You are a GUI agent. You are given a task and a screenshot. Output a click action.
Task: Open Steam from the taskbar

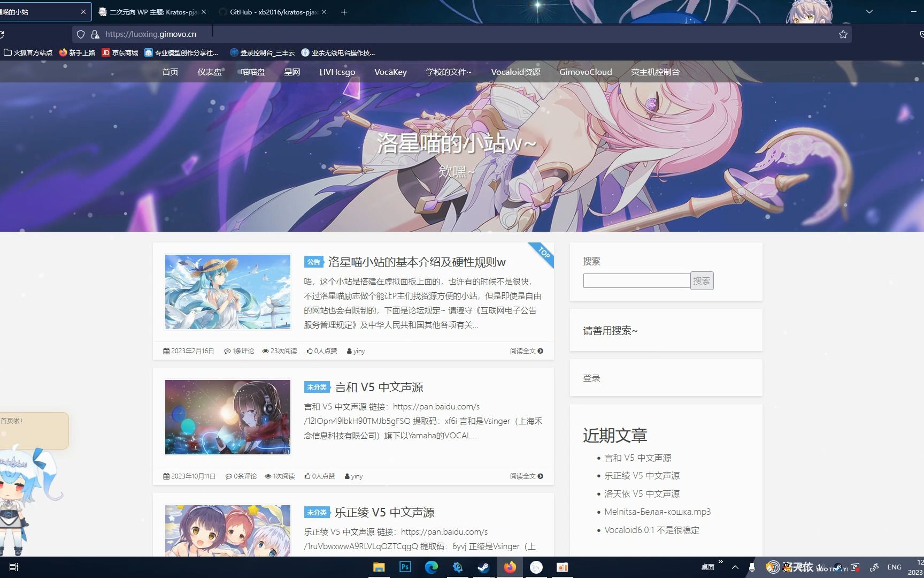[483, 567]
